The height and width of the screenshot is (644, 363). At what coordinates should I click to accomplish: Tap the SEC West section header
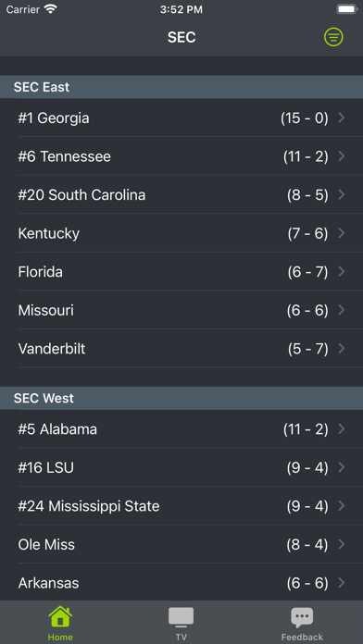[x=181, y=398]
